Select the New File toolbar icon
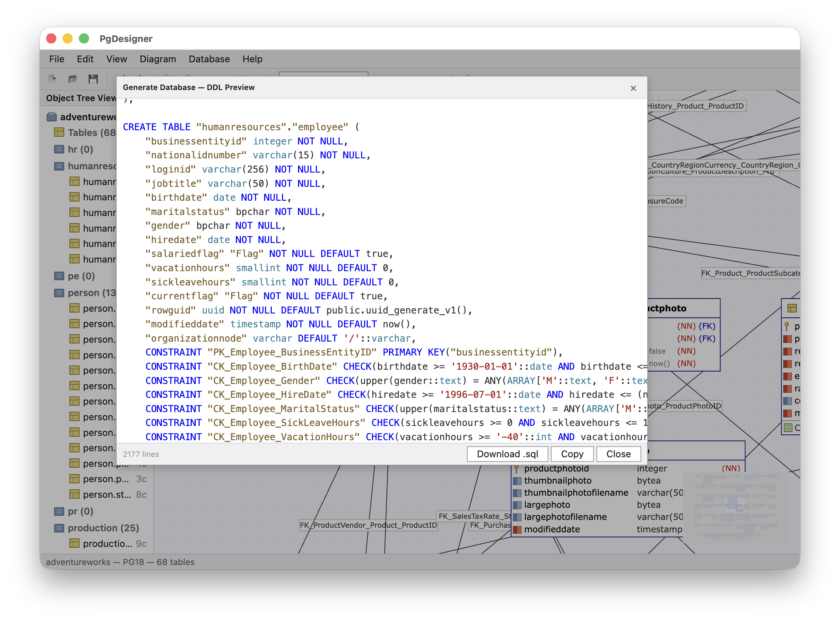This screenshot has height=622, width=840. click(52, 79)
